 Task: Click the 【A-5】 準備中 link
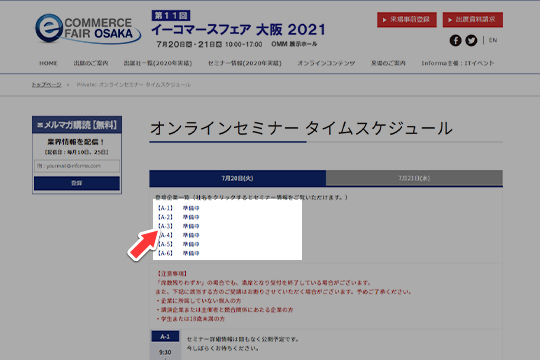click(x=178, y=244)
